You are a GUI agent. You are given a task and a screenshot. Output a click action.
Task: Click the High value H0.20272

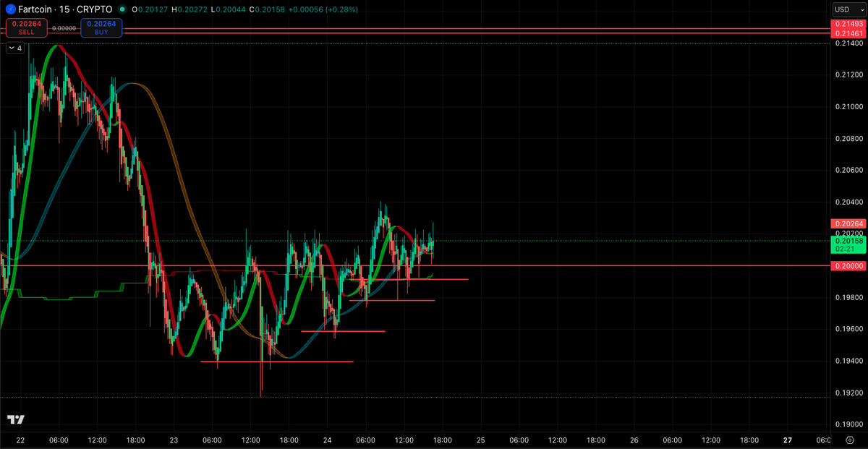pyautogui.click(x=190, y=9)
